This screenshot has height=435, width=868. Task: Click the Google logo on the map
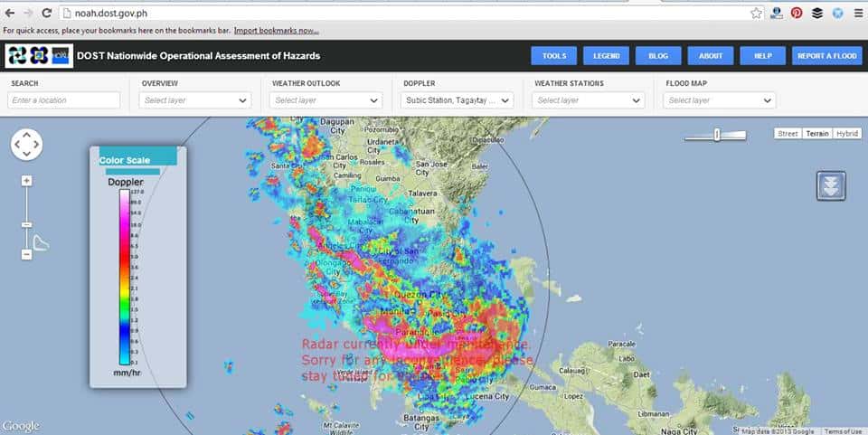pos(21,426)
